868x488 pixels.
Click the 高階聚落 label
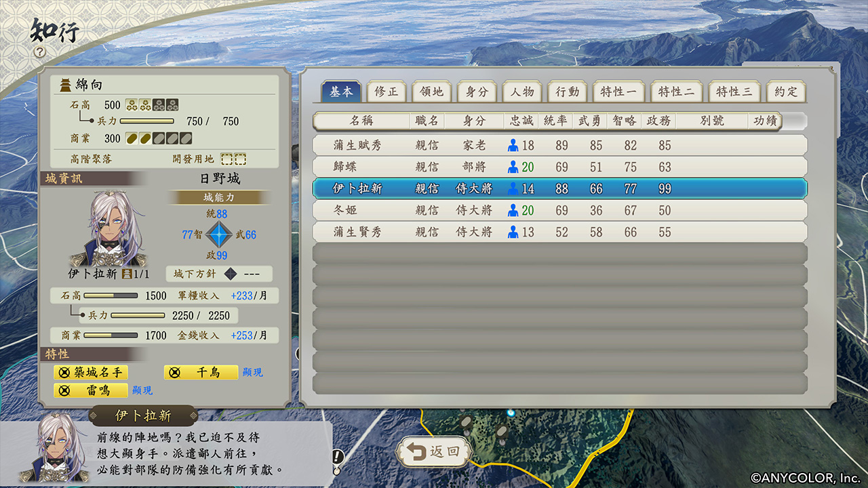[92, 159]
